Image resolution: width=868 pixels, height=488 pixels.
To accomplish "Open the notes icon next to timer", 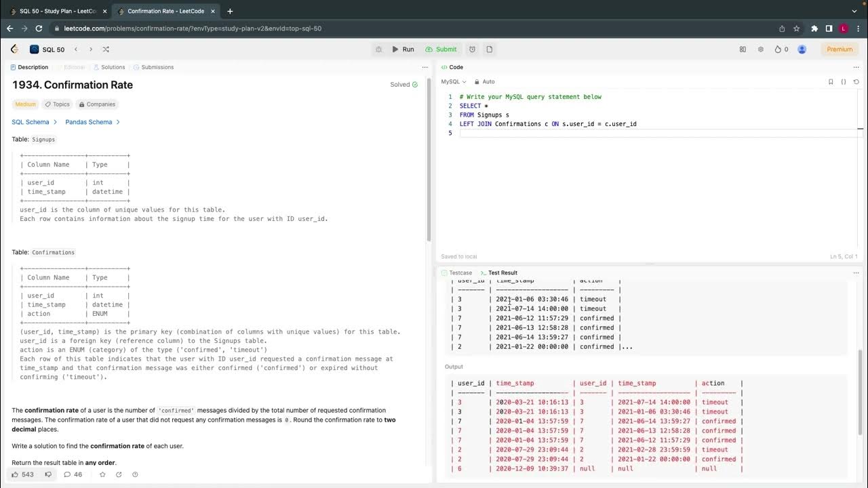I will tap(489, 49).
